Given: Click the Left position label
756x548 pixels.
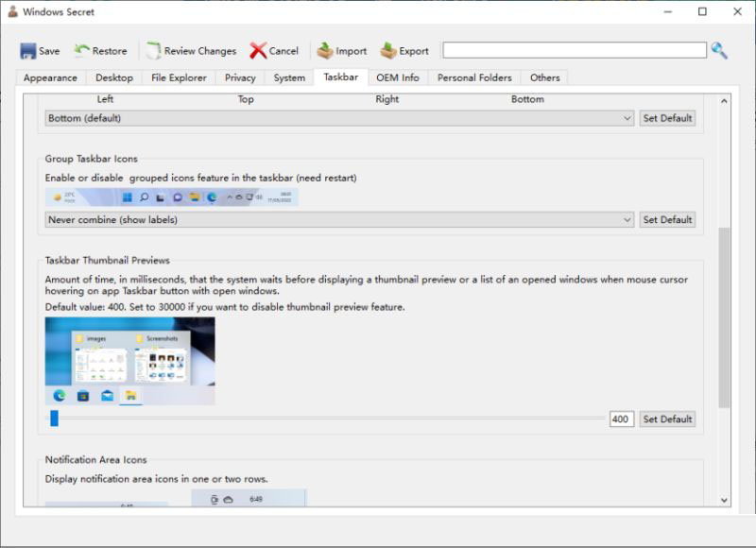Looking at the screenshot, I should [105, 99].
